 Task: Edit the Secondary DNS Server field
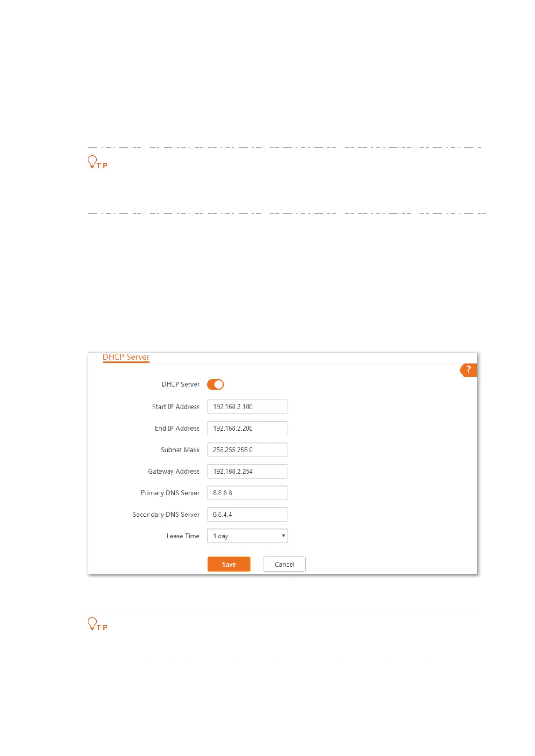248,514
